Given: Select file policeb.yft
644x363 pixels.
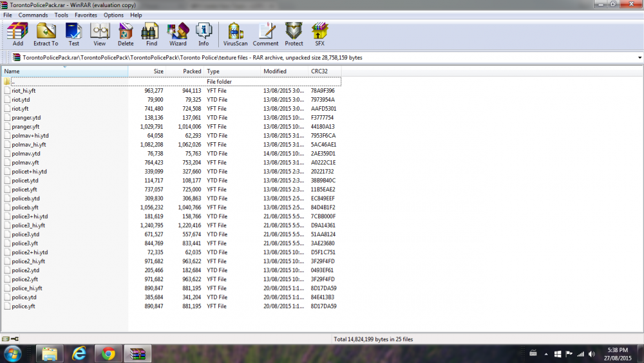Looking at the screenshot, I should pos(25,208).
